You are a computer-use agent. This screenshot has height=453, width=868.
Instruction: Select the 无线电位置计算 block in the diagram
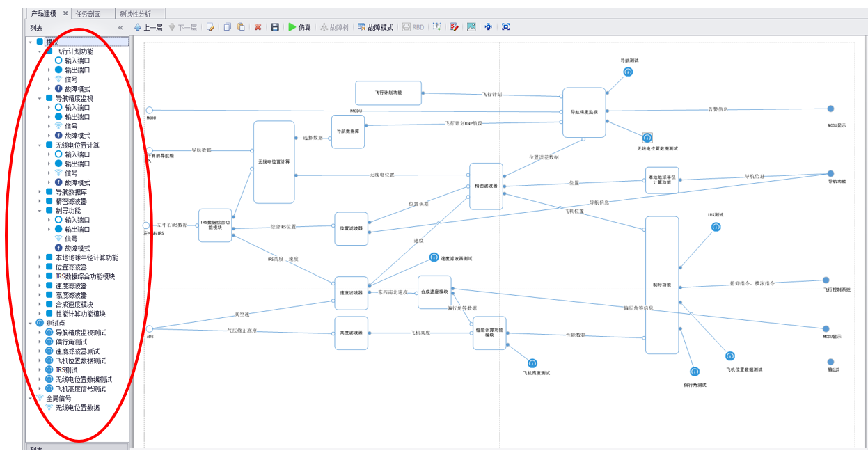point(274,162)
